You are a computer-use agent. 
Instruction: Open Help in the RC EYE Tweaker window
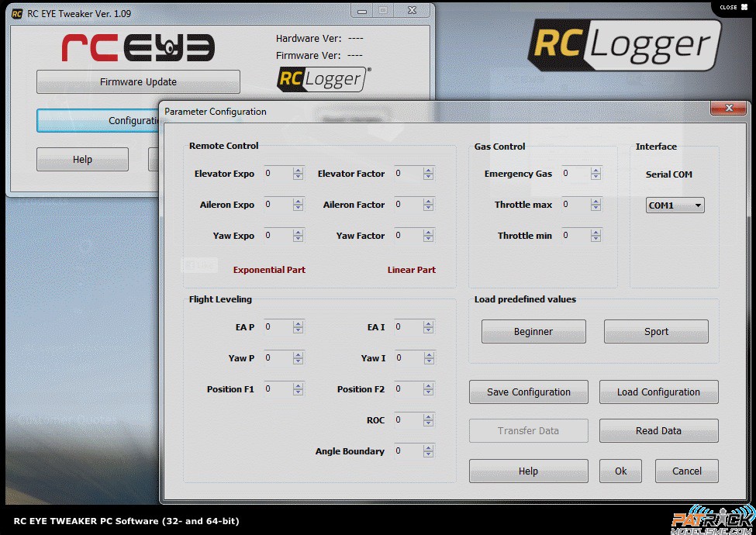pos(82,160)
